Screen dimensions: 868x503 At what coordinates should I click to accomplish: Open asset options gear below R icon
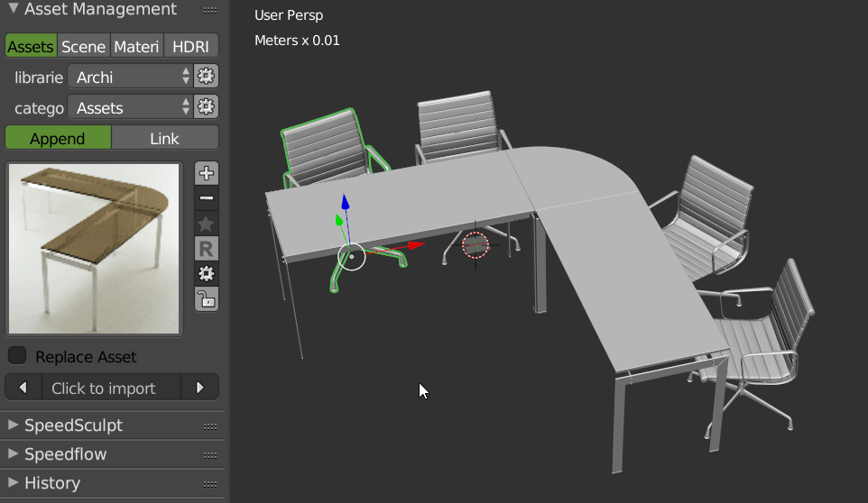click(207, 274)
